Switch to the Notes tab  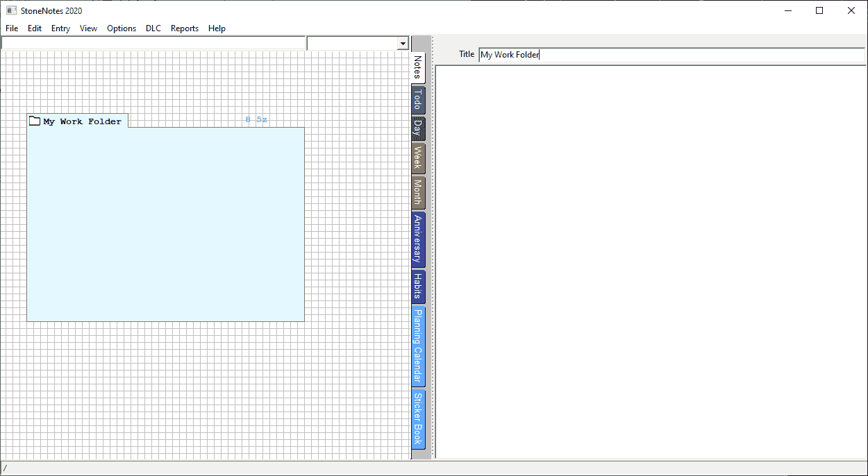click(418, 67)
